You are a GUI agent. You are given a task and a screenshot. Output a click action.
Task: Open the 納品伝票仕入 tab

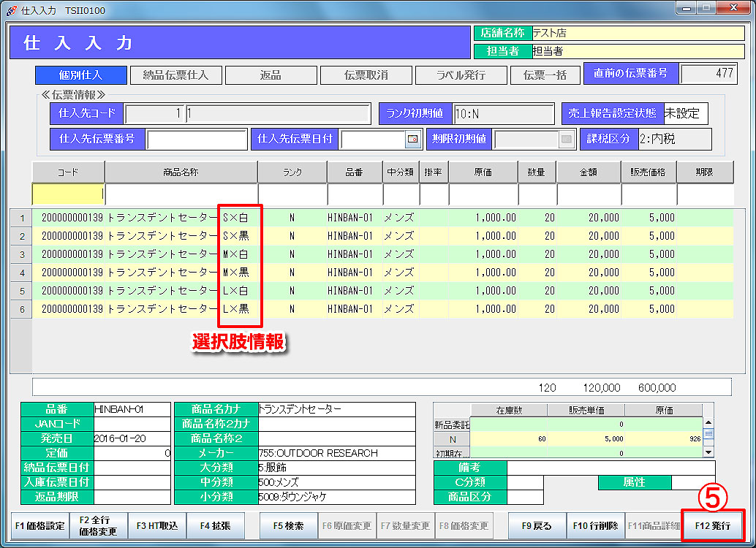(x=175, y=75)
